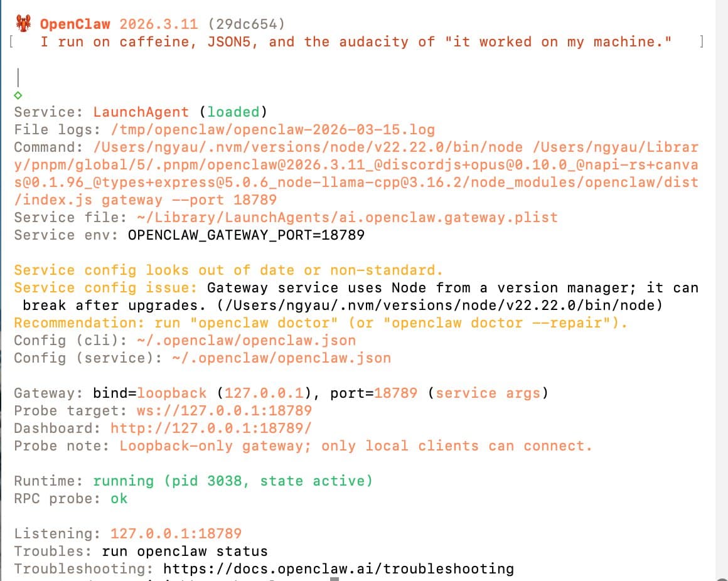
Task: Click the ws://127.0.0.1:18789 probe target
Action: tap(224, 410)
